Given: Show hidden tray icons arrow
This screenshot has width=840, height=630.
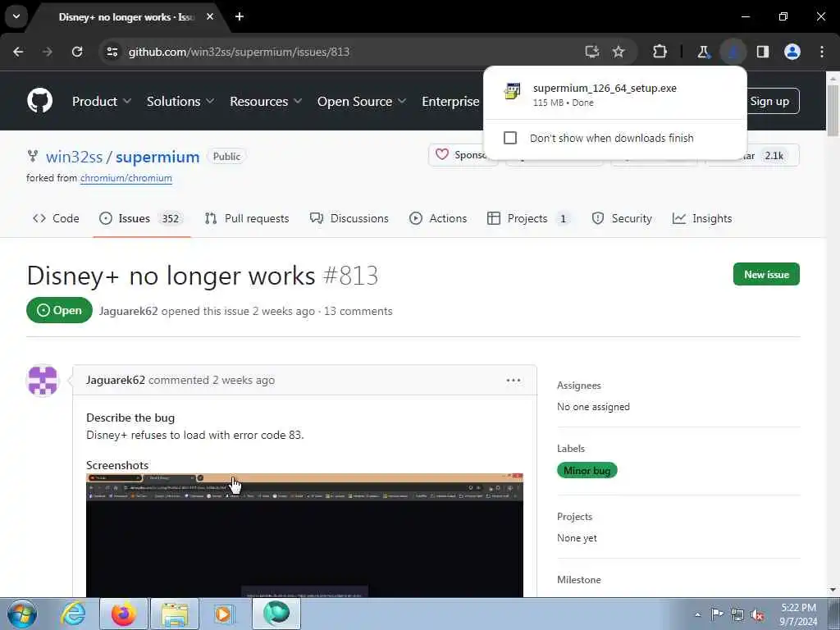Looking at the screenshot, I should pos(697,614).
